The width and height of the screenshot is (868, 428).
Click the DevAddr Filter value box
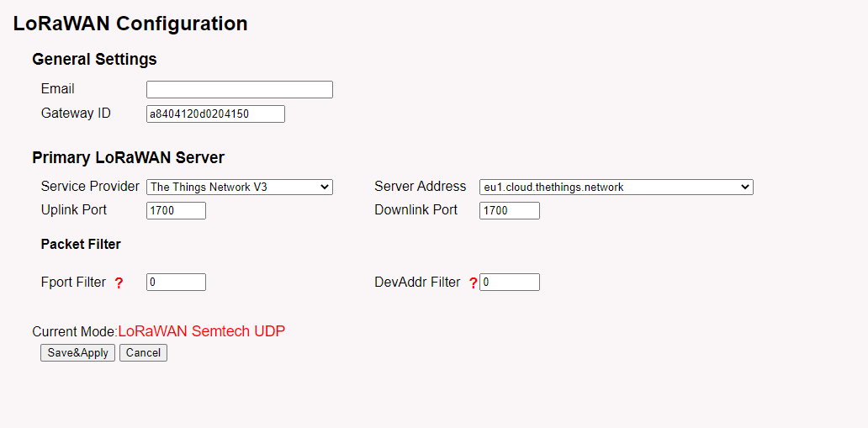(x=510, y=282)
